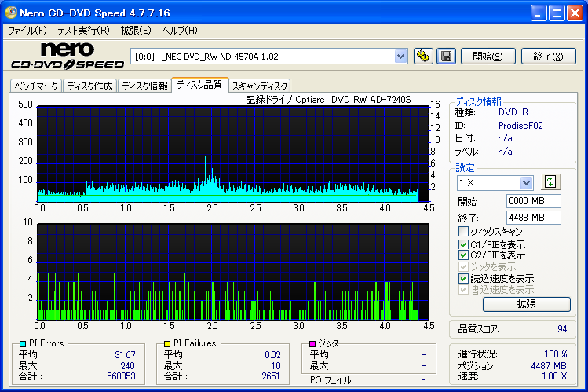This screenshot has width=588, height=392.
Task: Click the yellow PI Failures legend swatch
Action: tap(167, 343)
